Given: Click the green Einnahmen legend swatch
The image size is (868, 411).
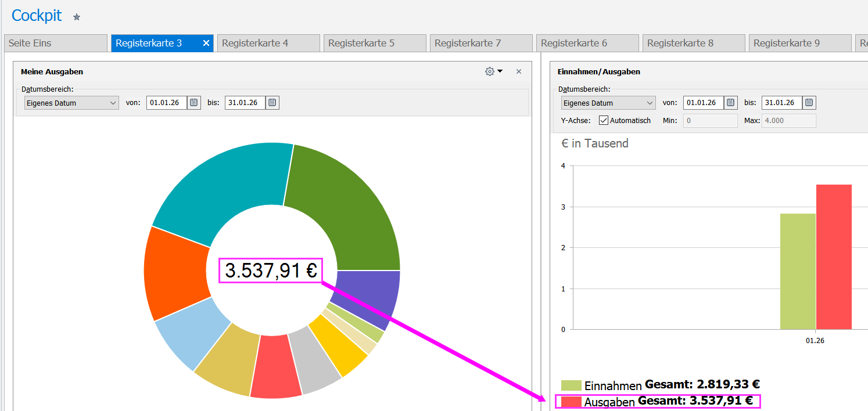Looking at the screenshot, I should coord(571,385).
